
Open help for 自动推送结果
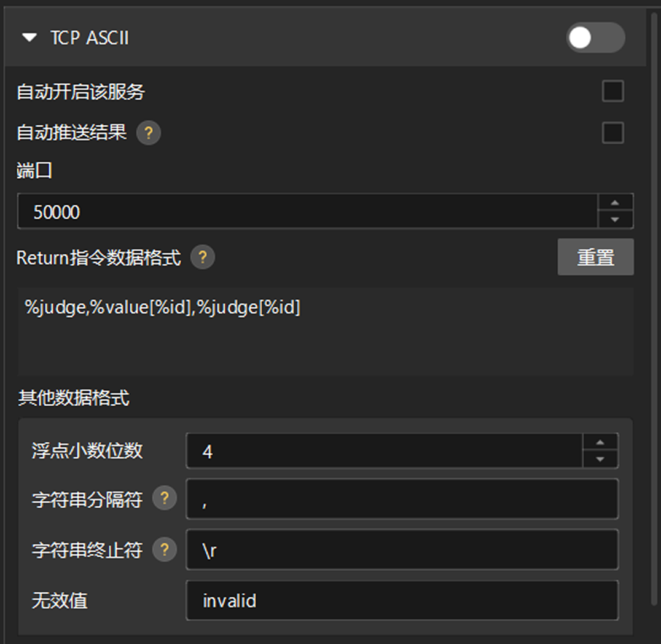tap(147, 133)
